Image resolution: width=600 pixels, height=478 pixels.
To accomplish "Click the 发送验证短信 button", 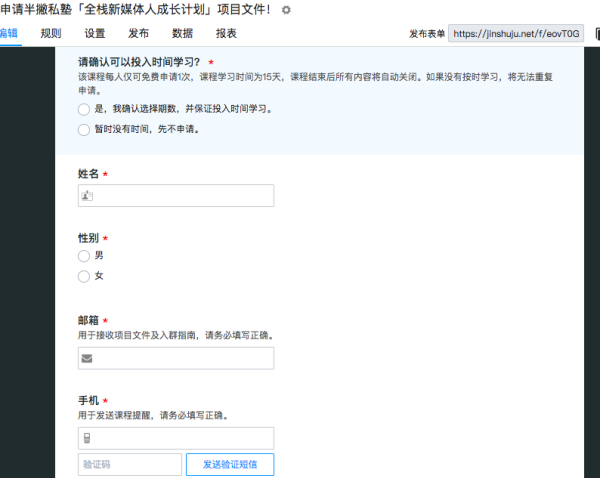I will point(230,465).
